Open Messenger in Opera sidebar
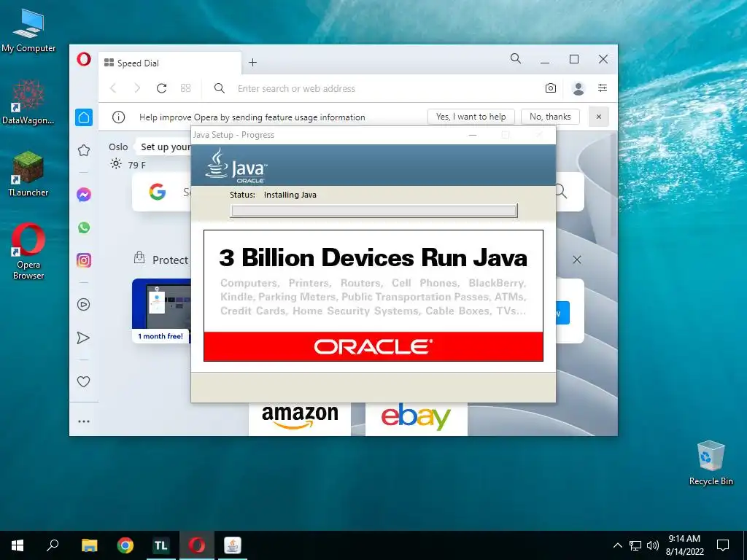Image resolution: width=747 pixels, height=560 pixels. click(x=84, y=194)
